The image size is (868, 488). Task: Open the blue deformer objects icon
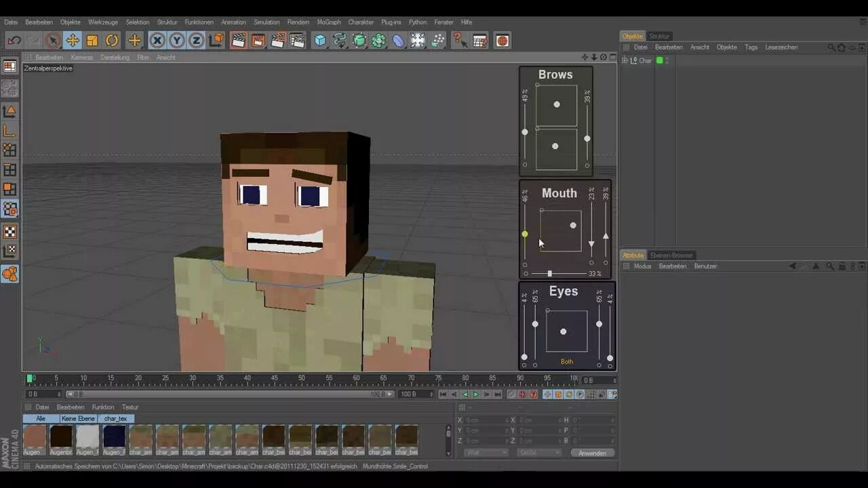[x=399, y=41]
